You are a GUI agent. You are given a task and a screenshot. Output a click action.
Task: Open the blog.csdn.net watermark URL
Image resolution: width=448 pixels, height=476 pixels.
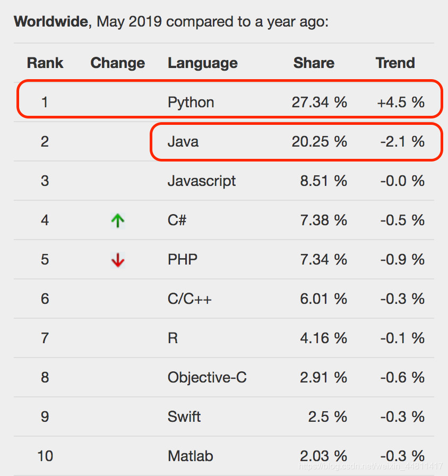[371, 466]
